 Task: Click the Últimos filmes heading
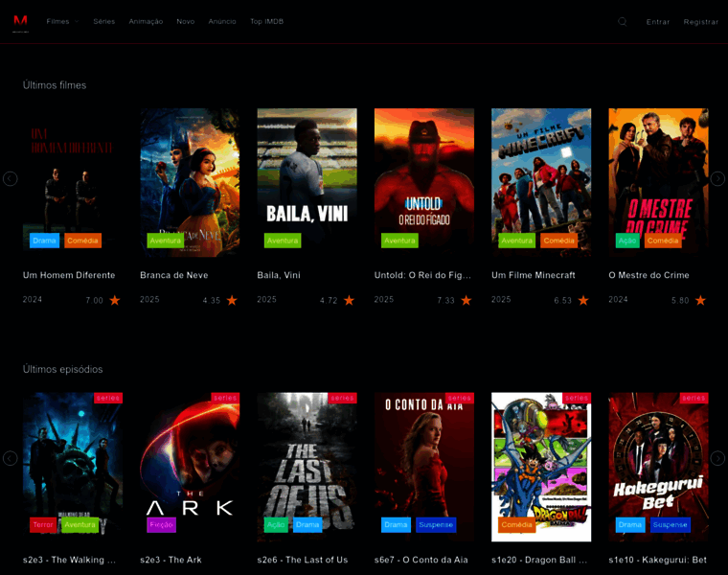55,85
